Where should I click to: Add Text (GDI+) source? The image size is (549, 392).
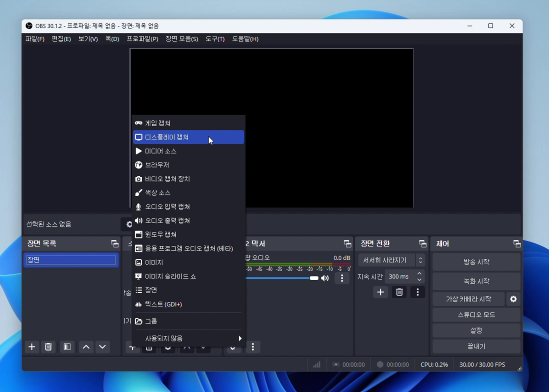tap(189, 304)
